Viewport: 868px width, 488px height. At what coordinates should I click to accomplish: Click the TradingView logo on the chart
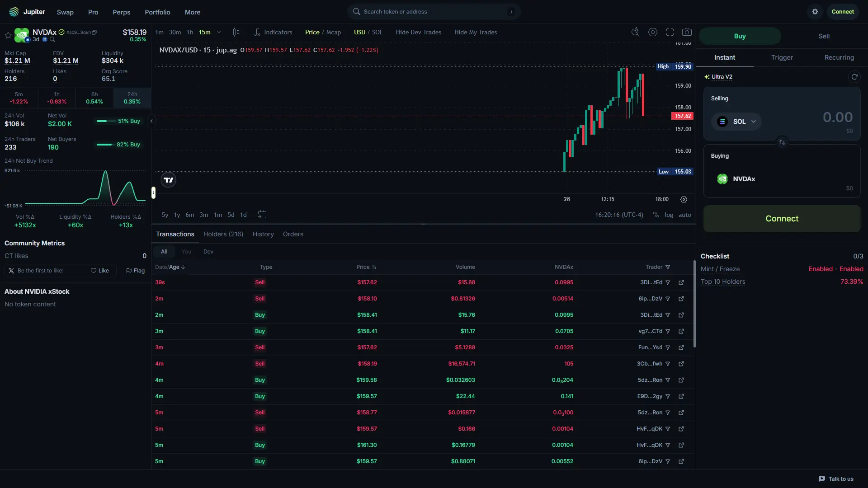pyautogui.click(x=169, y=180)
